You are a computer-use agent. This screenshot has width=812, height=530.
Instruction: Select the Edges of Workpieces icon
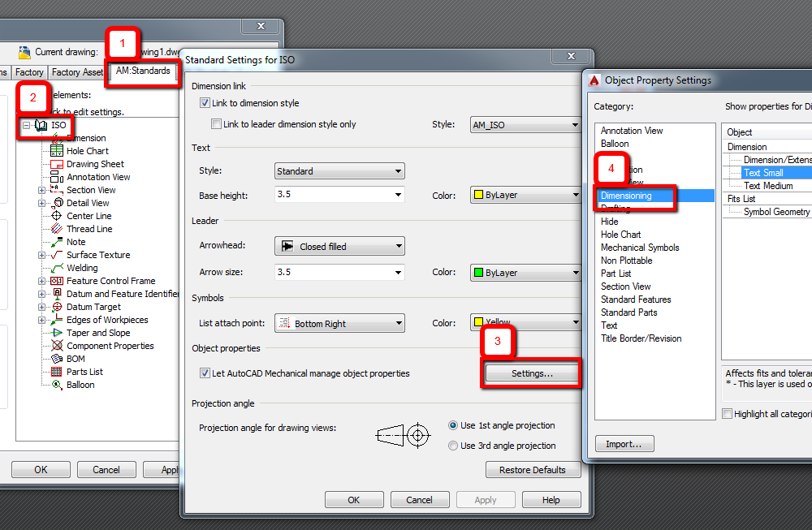click(x=57, y=320)
